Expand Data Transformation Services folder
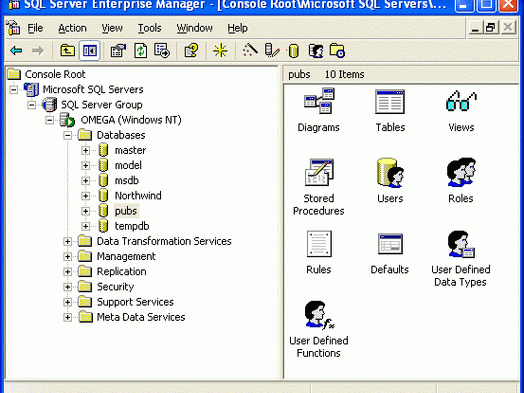 coord(68,241)
